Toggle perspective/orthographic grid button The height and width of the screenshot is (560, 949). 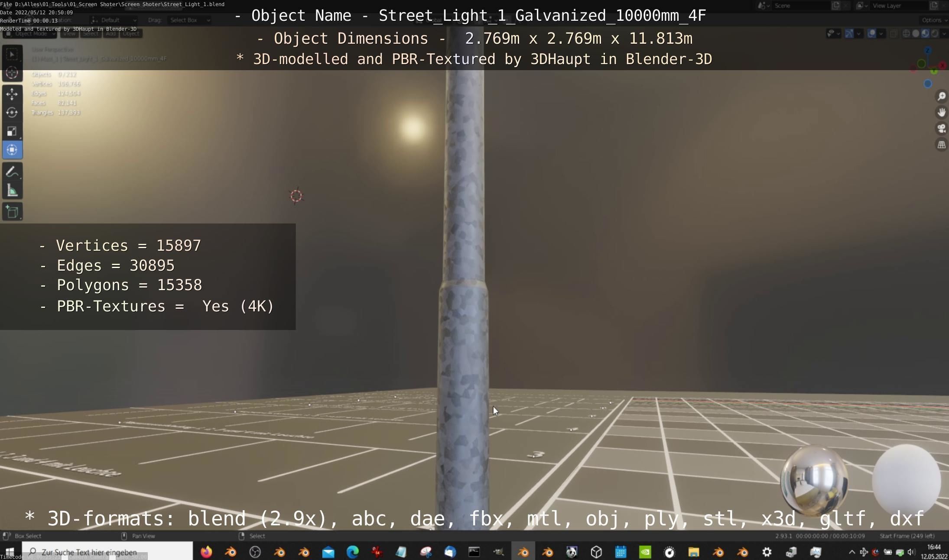941,145
